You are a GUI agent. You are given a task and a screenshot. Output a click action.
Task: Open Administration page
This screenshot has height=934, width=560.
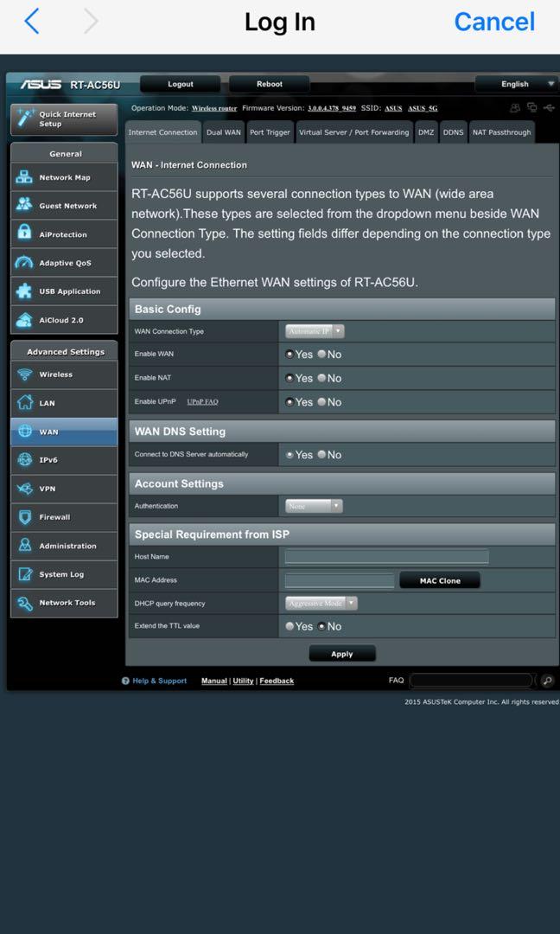click(64, 547)
